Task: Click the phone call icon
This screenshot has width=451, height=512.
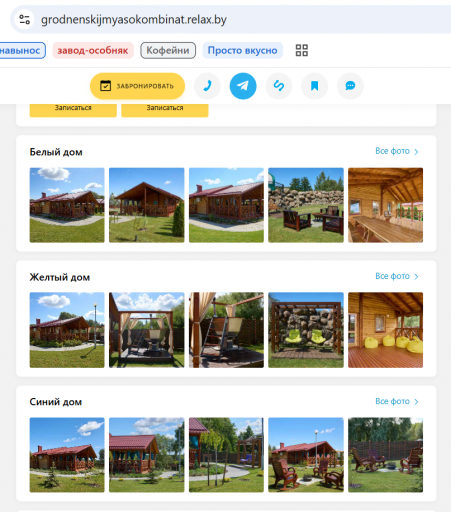Action: [x=207, y=86]
